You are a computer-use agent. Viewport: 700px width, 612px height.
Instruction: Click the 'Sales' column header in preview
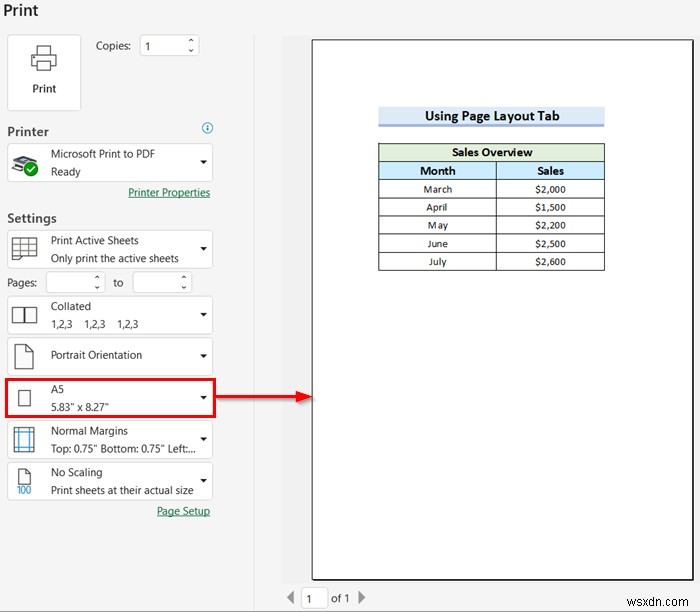tap(550, 171)
